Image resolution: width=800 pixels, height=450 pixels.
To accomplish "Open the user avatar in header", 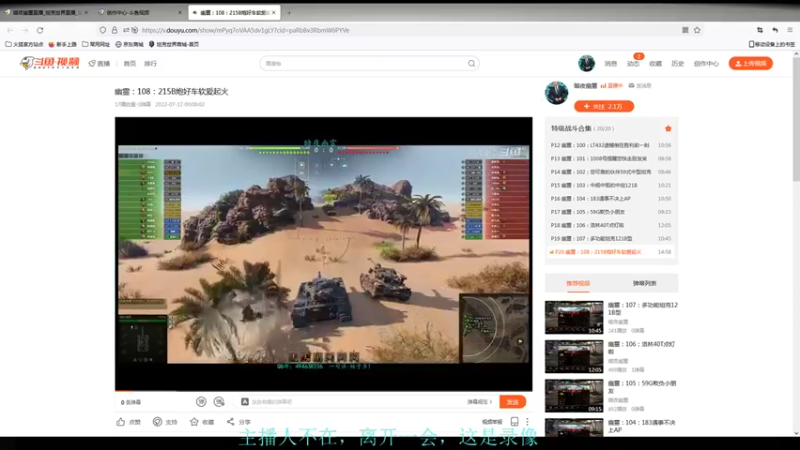I will point(586,63).
